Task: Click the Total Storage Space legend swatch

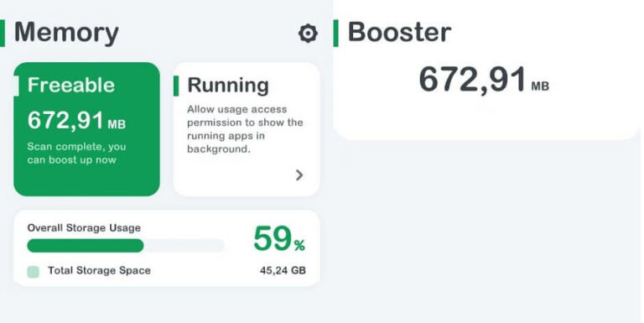Action: 34,272
